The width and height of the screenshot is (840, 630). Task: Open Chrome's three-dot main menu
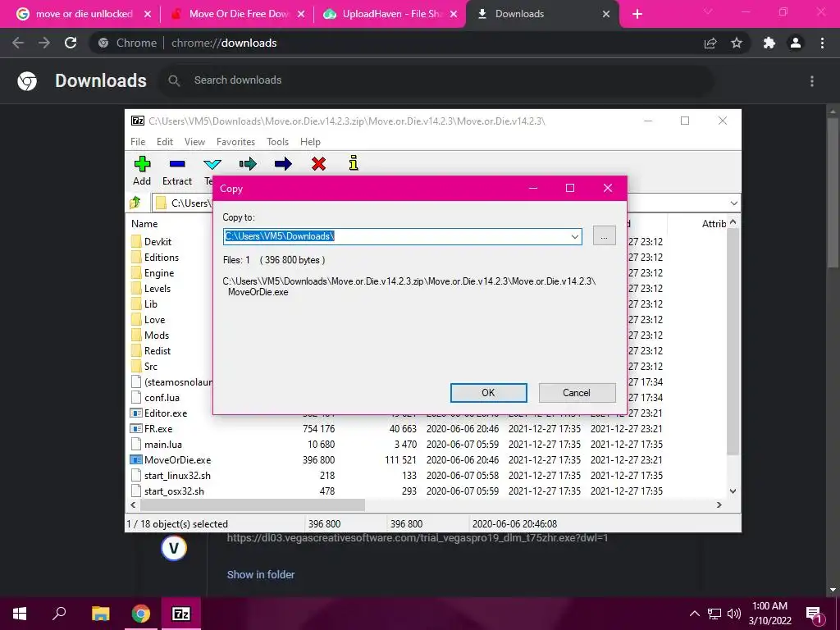[822, 43]
